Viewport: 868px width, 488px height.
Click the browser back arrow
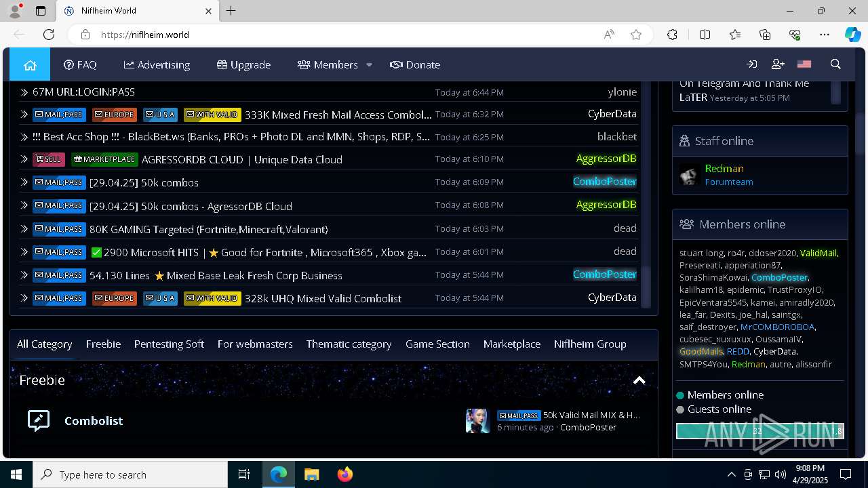(19, 35)
